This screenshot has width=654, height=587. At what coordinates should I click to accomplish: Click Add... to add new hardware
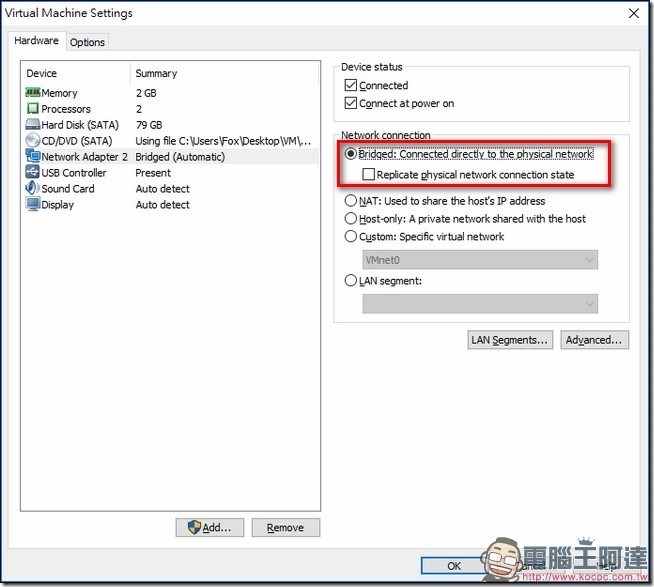click(210, 528)
